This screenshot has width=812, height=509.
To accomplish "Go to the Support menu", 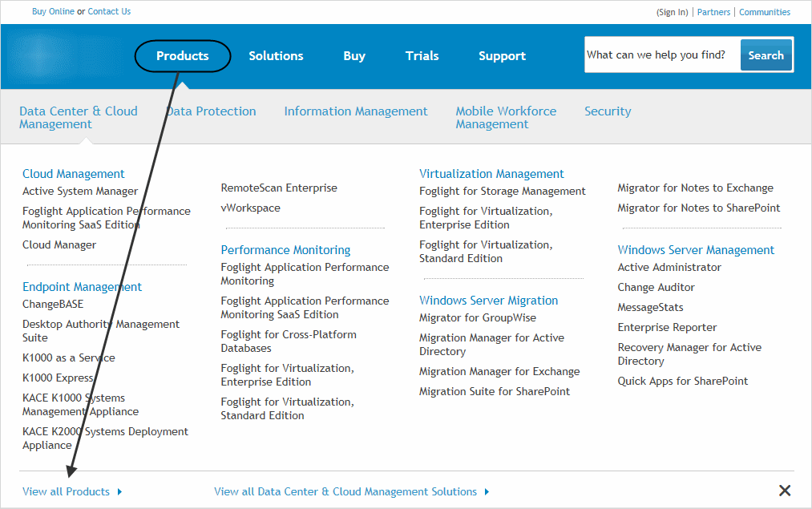I will coord(502,56).
